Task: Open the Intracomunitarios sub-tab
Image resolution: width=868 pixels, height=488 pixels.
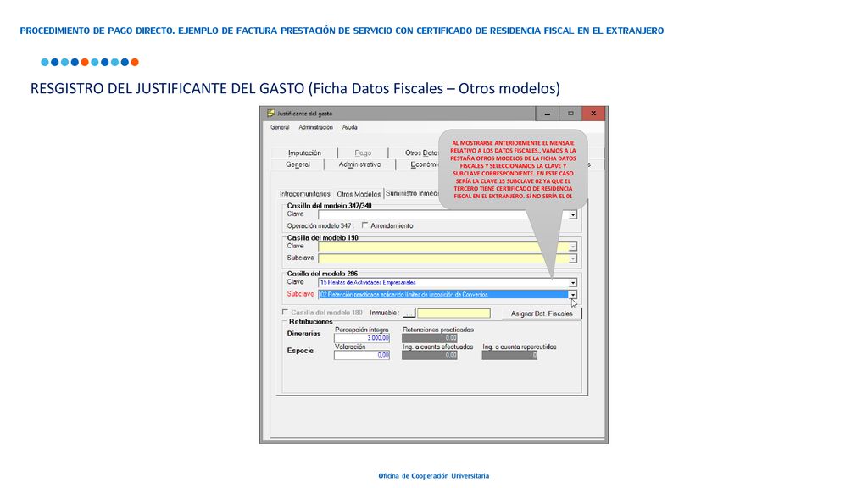Action: click(305, 194)
